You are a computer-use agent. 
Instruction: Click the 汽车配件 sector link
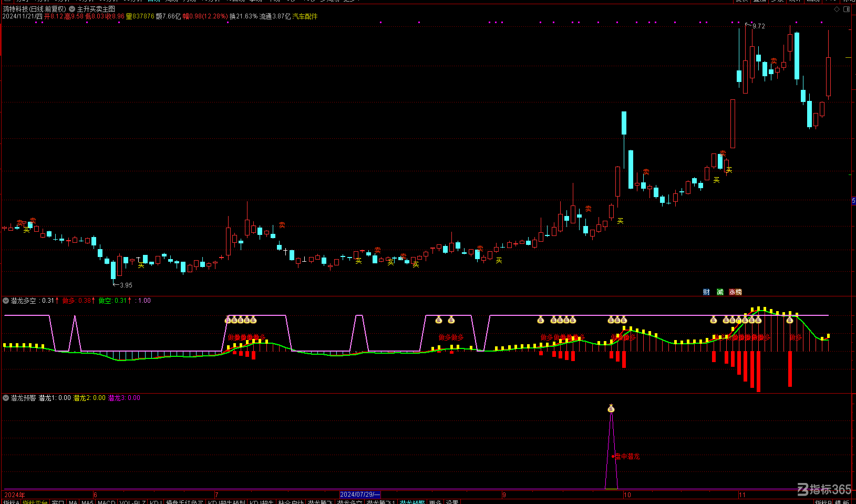pos(305,16)
